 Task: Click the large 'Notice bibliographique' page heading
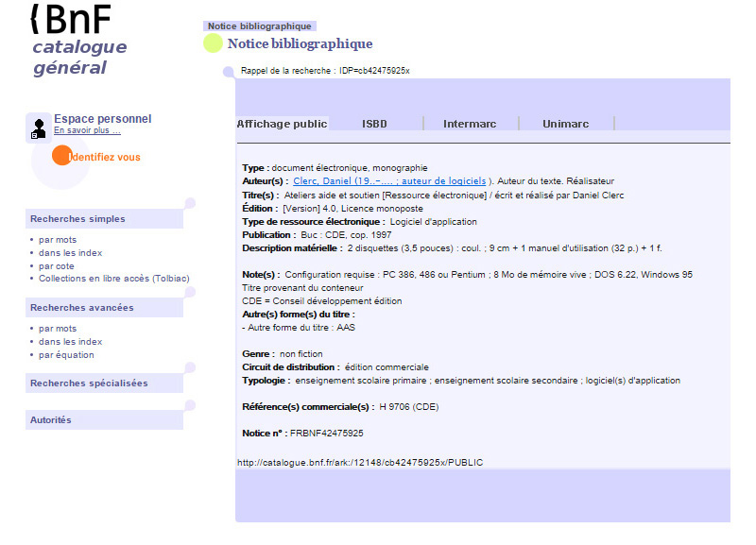point(300,43)
